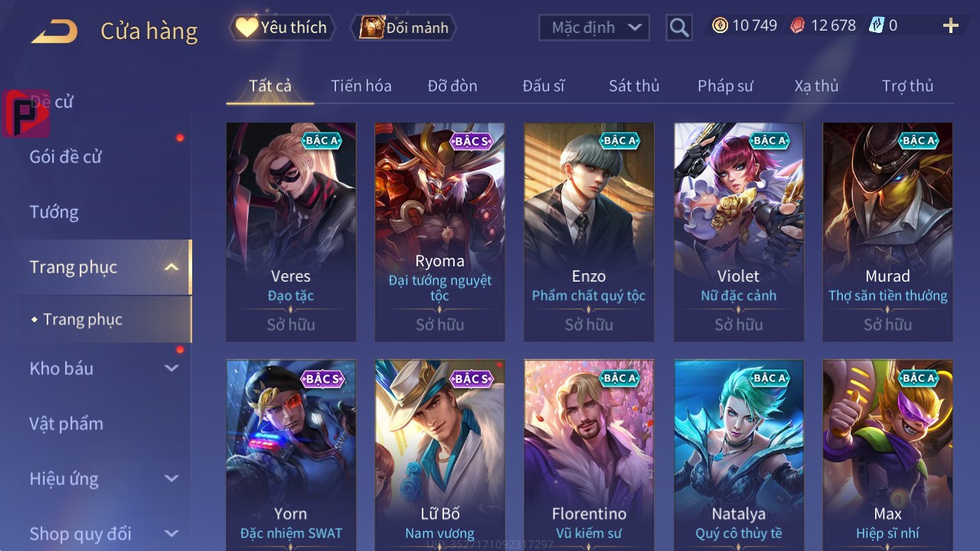Expand the Kho báu sidebar section

tap(171, 368)
